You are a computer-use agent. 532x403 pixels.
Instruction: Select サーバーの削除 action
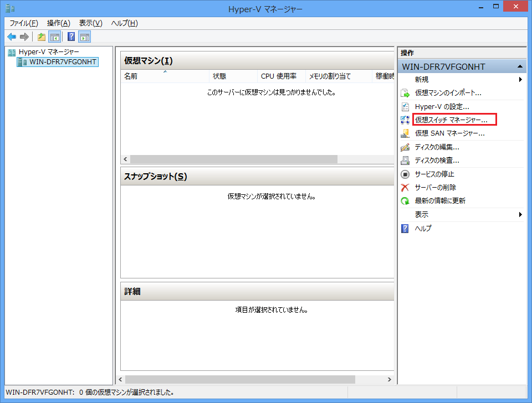436,188
